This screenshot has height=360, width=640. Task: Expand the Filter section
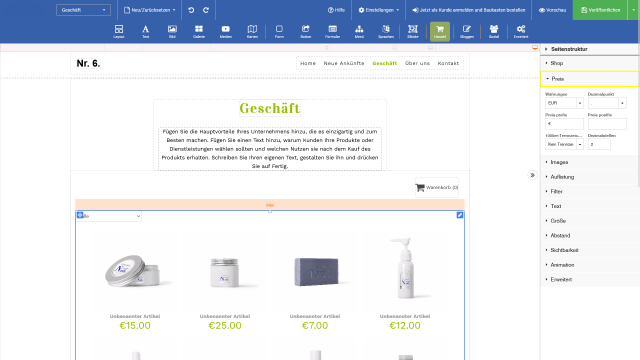pyautogui.click(x=589, y=191)
